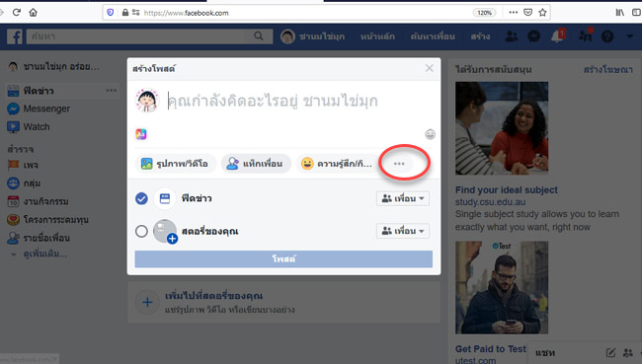Image resolution: width=642 pixels, height=364 pixels.
Task: Open Watch in the left sidebar
Action: (36, 127)
